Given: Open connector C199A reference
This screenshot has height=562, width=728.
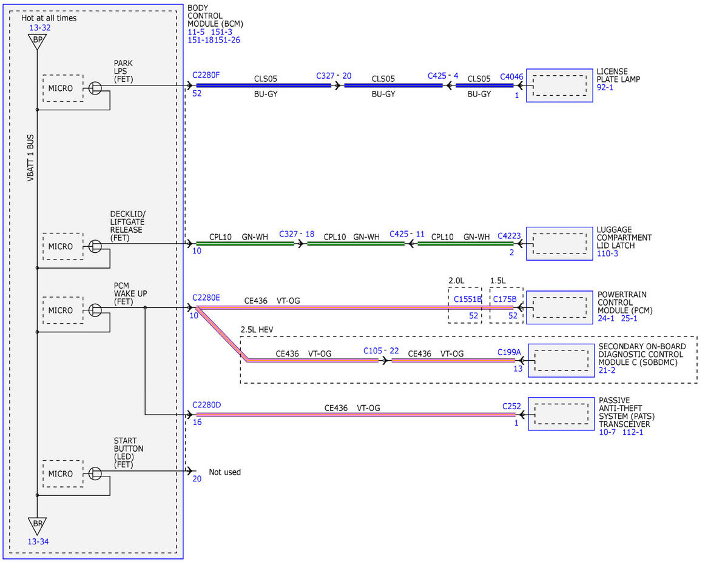Looking at the screenshot, I should [510, 352].
